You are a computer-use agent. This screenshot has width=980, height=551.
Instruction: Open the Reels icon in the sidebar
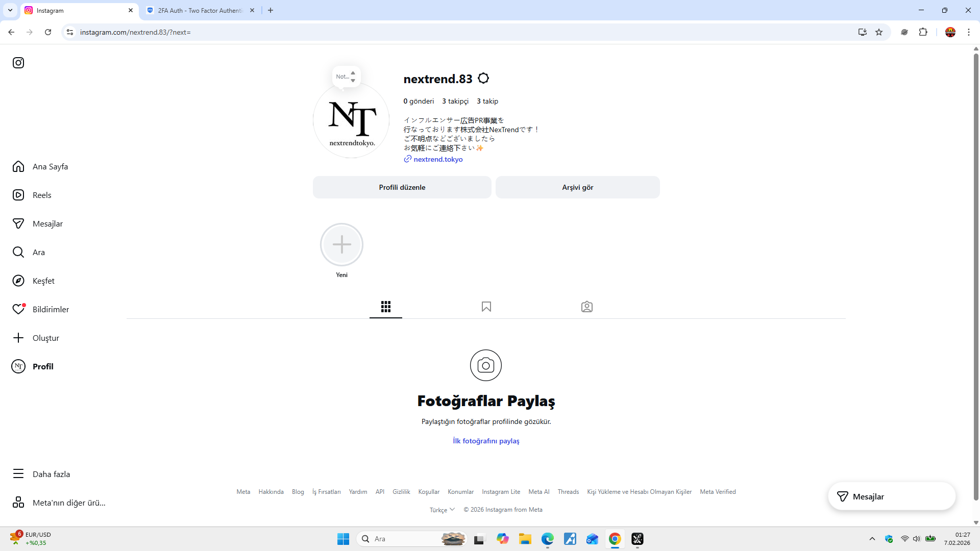tap(18, 195)
